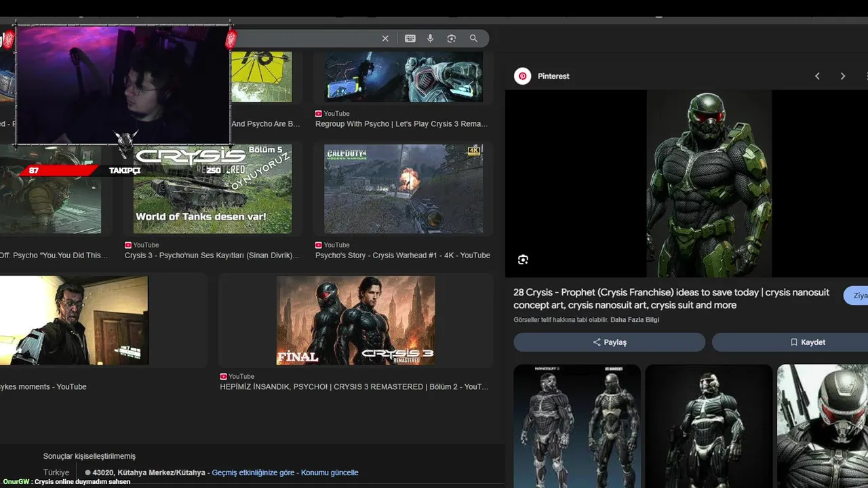Open the '28 Crysis - Prophet' title link
The image size is (868, 488).
click(x=671, y=299)
